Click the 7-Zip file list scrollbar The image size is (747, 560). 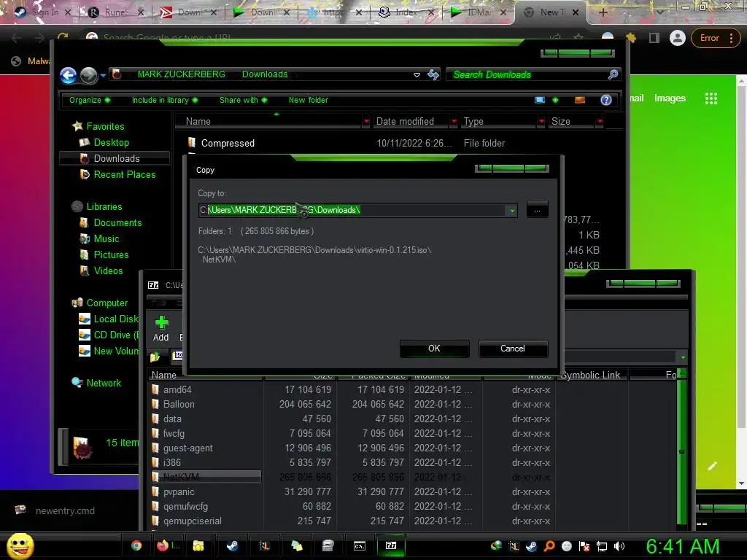[682, 450]
